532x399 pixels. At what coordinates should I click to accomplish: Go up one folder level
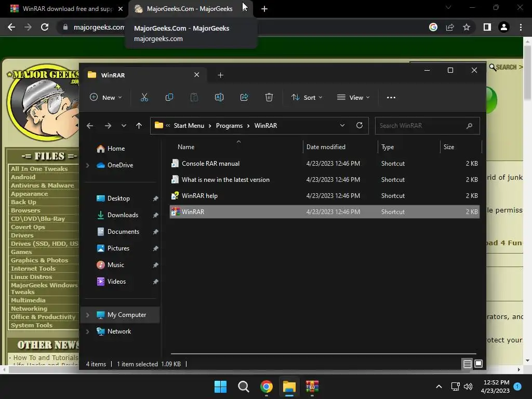[139, 126]
